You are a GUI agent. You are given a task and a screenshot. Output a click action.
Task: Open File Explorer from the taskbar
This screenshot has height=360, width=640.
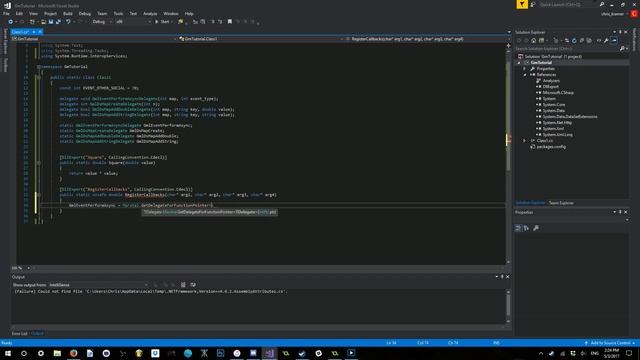point(57,353)
